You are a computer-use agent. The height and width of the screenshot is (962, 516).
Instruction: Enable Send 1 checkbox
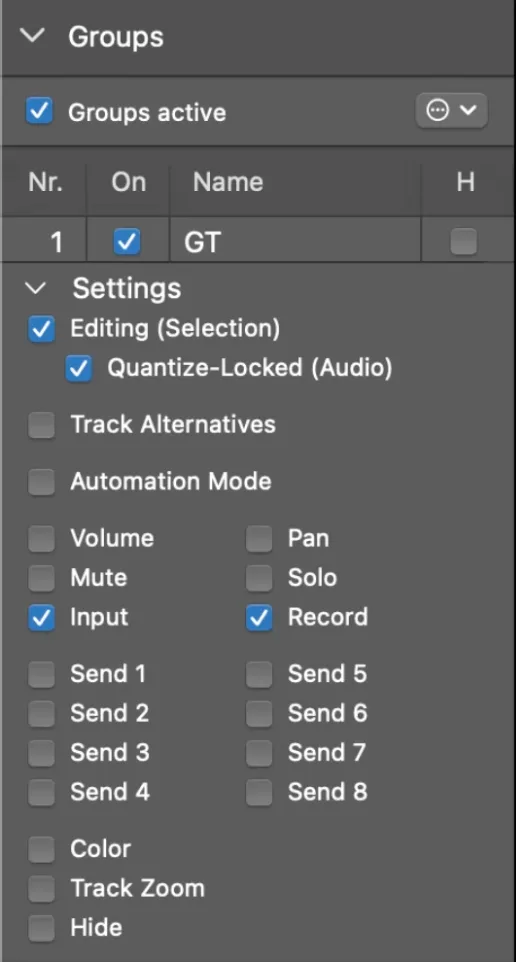[41, 674]
